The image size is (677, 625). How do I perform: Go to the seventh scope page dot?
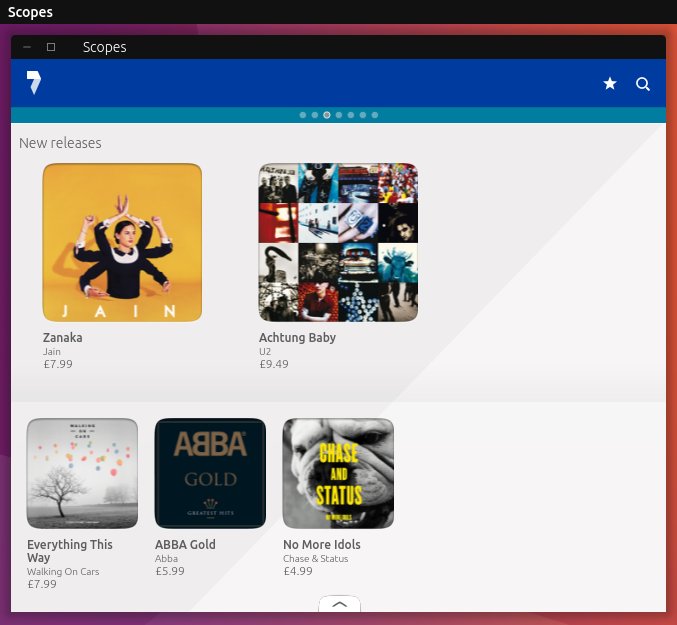pyautogui.click(x=375, y=115)
